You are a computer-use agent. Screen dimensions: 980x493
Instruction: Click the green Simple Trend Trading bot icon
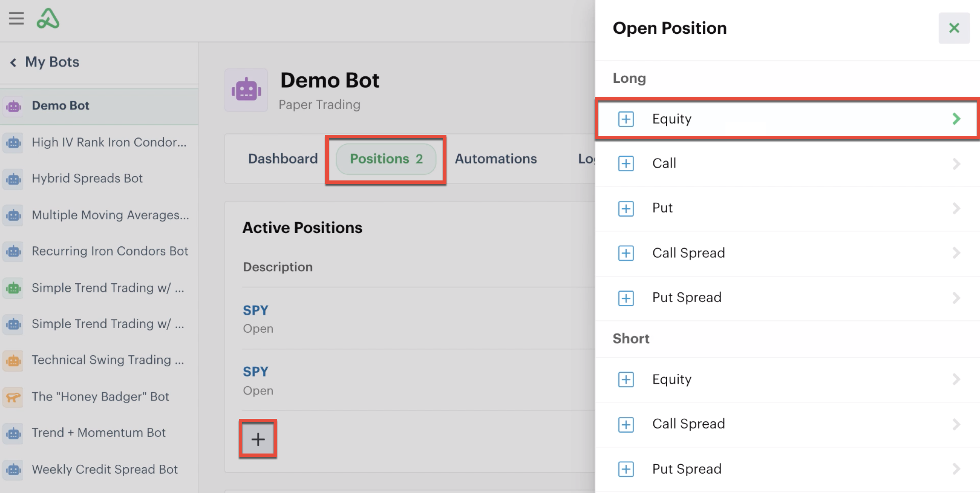14,288
